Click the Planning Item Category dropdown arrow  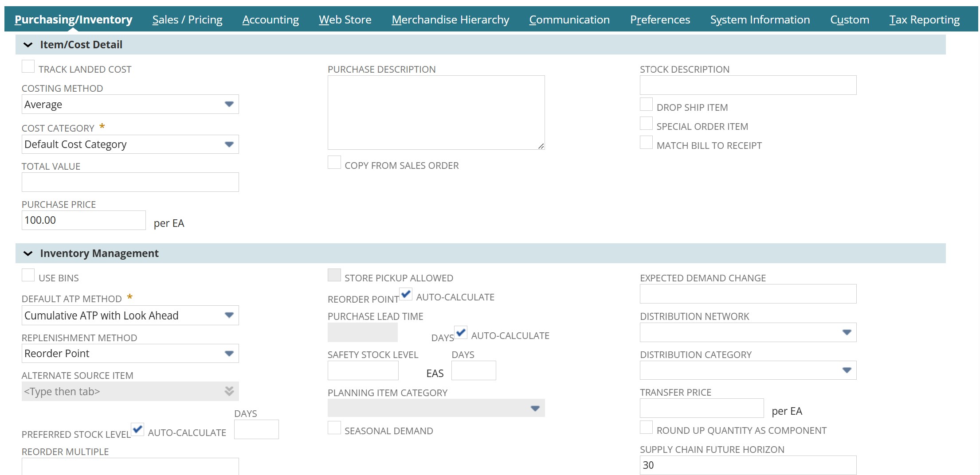tap(535, 408)
